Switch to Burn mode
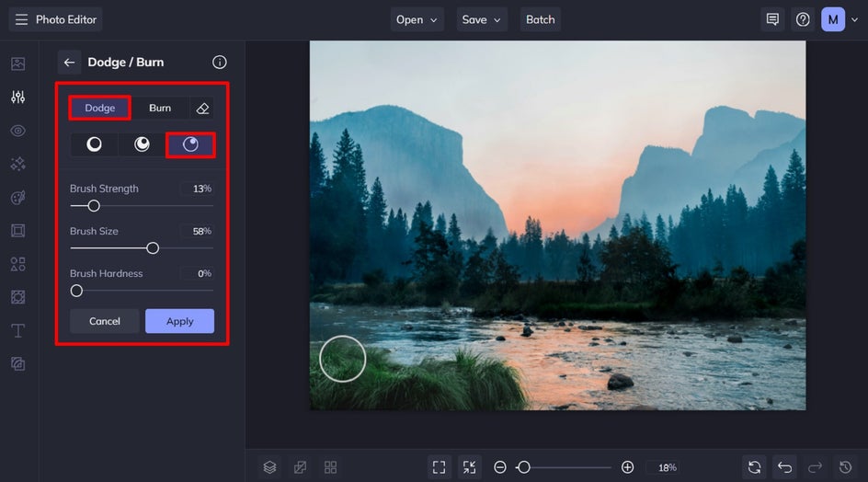868x482 pixels. [160, 108]
